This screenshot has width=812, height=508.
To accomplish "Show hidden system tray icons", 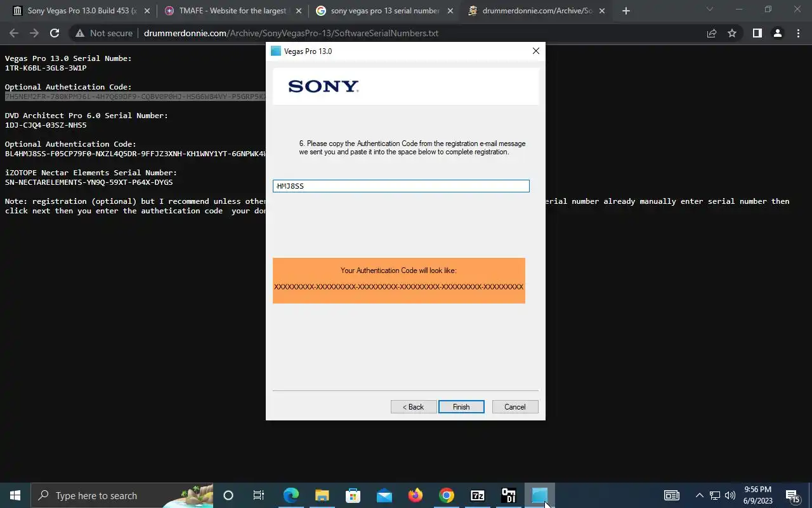I will point(700,495).
